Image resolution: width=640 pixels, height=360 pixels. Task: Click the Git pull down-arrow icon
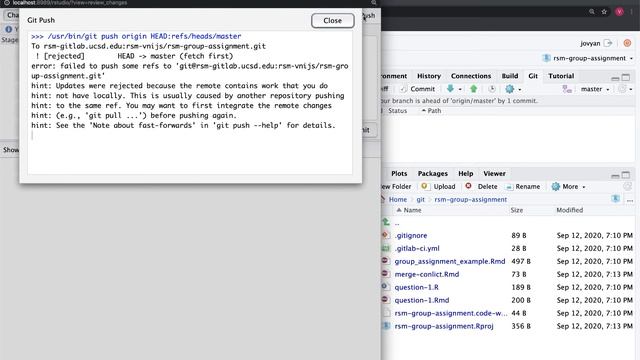coord(450,89)
